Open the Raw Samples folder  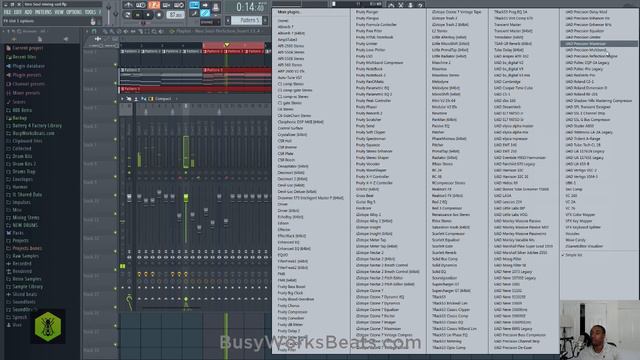tap(25, 256)
